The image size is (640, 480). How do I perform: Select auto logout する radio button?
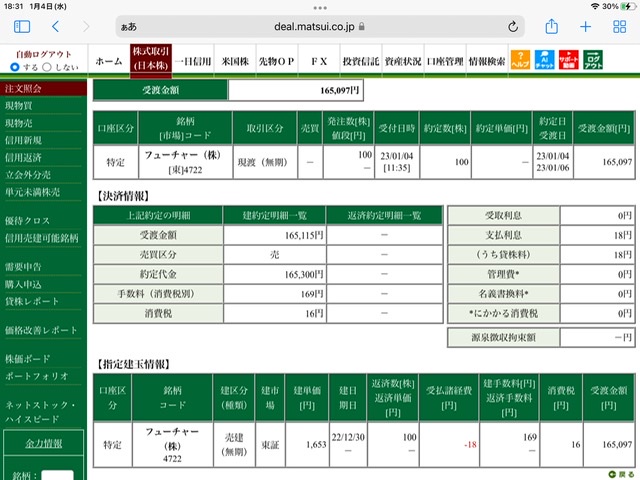[x=15, y=67]
